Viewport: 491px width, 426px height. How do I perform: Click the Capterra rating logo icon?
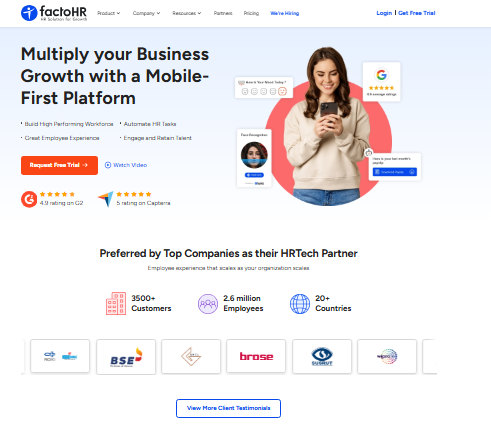(x=106, y=199)
